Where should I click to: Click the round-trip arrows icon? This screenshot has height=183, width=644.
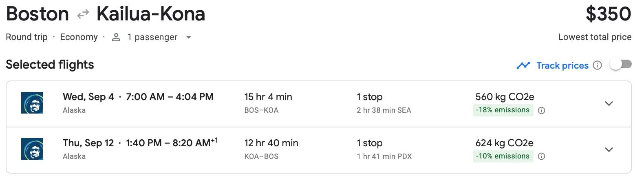coord(83,15)
